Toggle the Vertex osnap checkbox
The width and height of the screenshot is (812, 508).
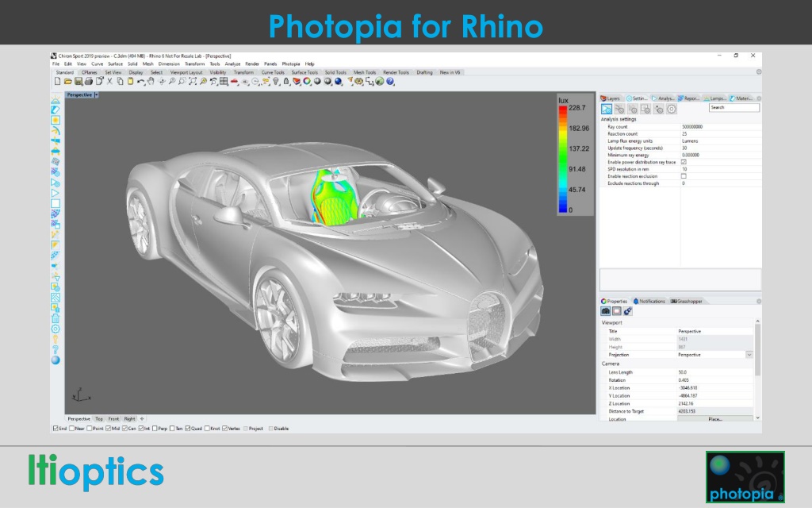(x=224, y=429)
